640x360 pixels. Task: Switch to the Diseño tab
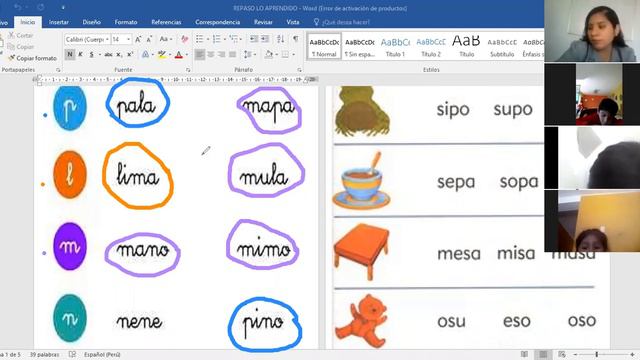coord(91,22)
